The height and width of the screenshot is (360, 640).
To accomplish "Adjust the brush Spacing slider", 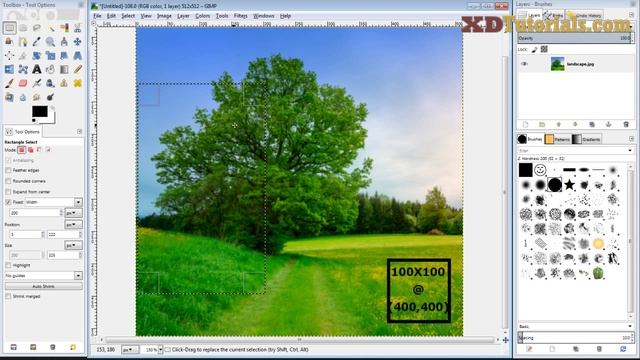I will pyautogui.click(x=575, y=338).
